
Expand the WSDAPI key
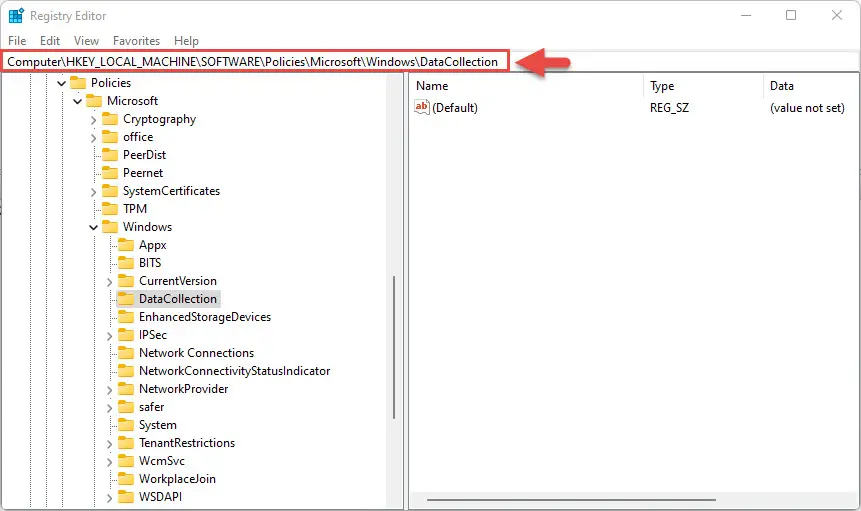[109, 498]
